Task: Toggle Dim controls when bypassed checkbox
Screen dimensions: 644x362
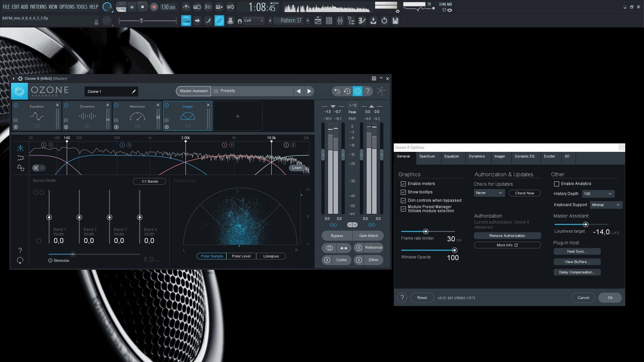Action: click(x=403, y=200)
